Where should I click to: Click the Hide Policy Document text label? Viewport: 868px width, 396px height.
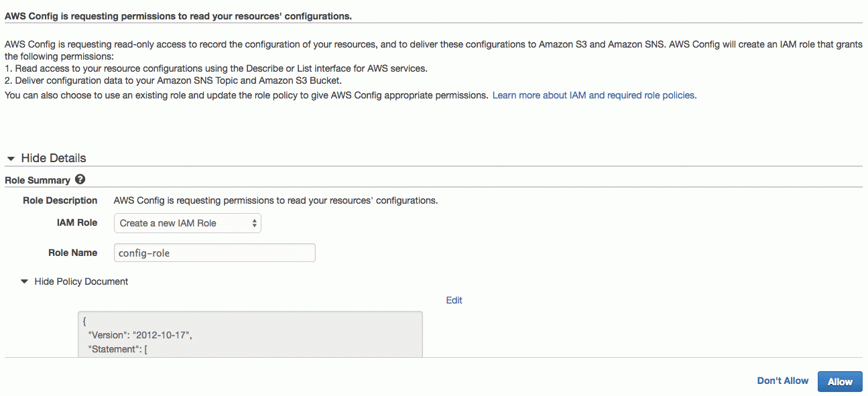tap(81, 281)
